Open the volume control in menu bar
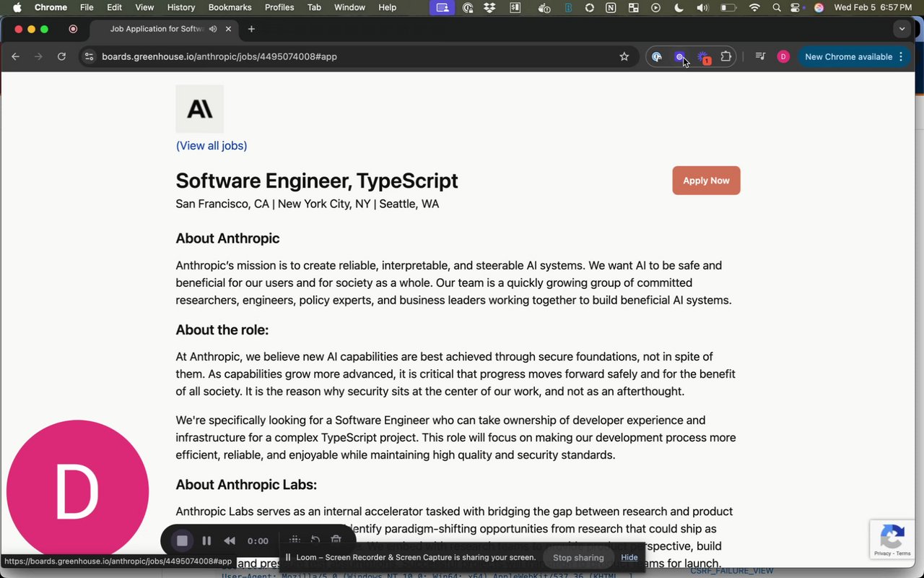Image resolution: width=924 pixels, height=578 pixels. click(702, 7)
